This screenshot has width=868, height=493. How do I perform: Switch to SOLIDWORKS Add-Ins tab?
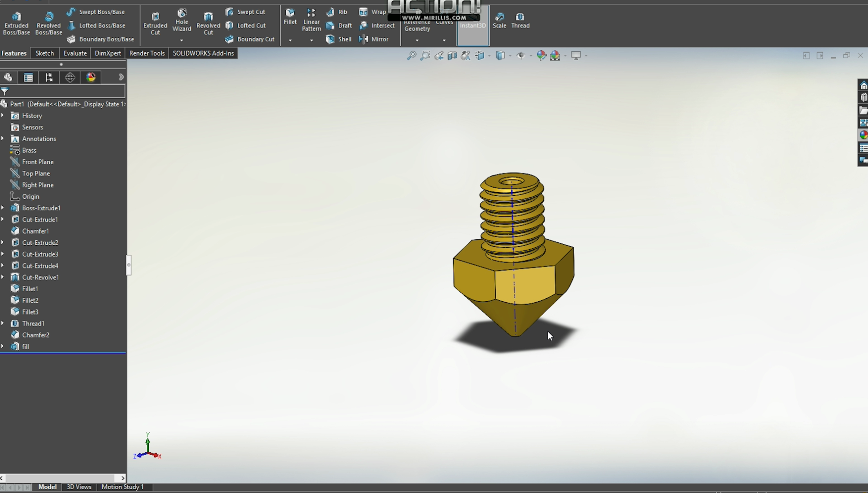point(203,53)
